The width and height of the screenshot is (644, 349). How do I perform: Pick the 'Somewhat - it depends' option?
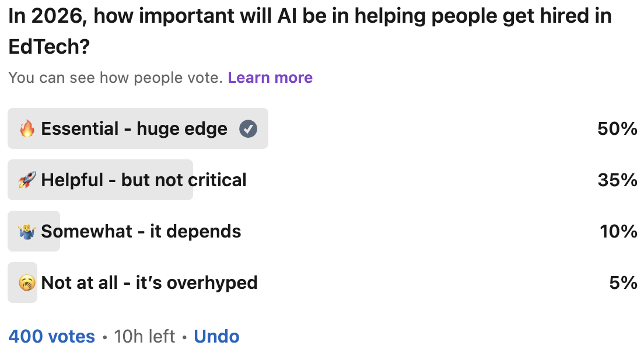click(141, 231)
